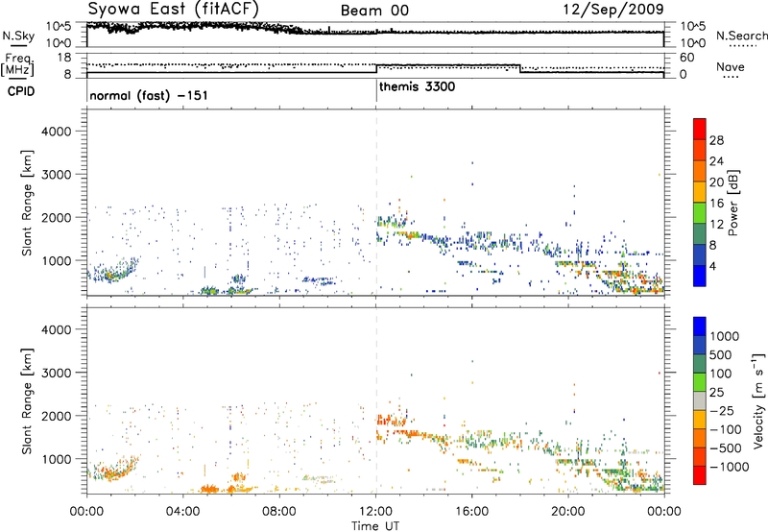Select the '04:00' time tick label
This screenshot has width=768, height=532.
coord(182,512)
